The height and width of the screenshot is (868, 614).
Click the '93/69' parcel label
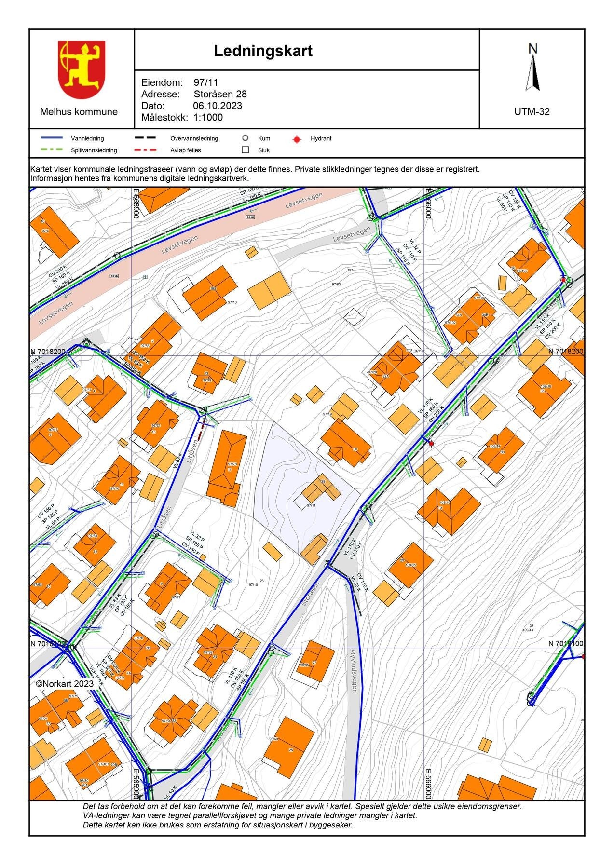point(274,739)
